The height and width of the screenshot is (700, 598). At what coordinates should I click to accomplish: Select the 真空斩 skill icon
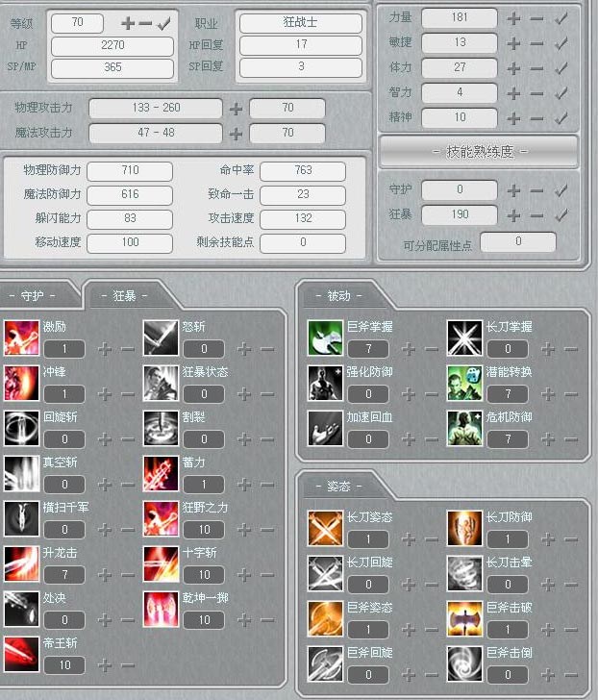click(x=21, y=473)
